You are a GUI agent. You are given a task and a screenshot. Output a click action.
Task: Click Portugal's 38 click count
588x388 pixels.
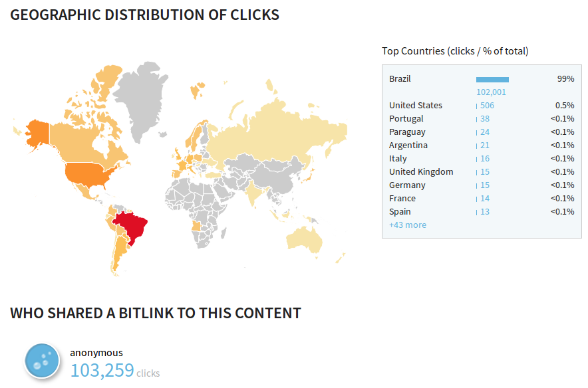[x=485, y=119]
